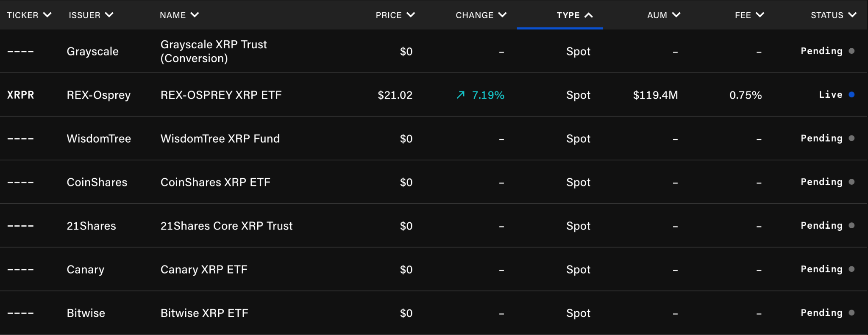The width and height of the screenshot is (868, 335).
Task: Sort the table by Status column
Action: (x=834, y=15)
